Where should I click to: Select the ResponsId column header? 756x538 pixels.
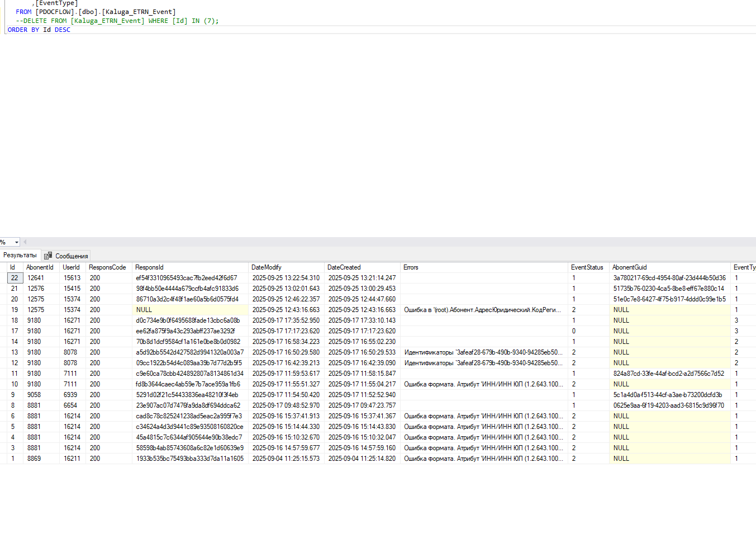click(x=190, y=267)
